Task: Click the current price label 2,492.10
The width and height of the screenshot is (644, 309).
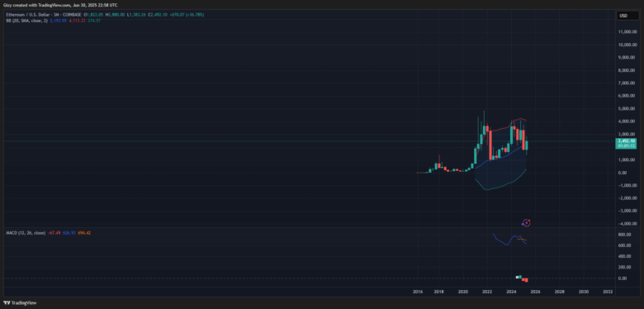Action: [x=627, y=141]
